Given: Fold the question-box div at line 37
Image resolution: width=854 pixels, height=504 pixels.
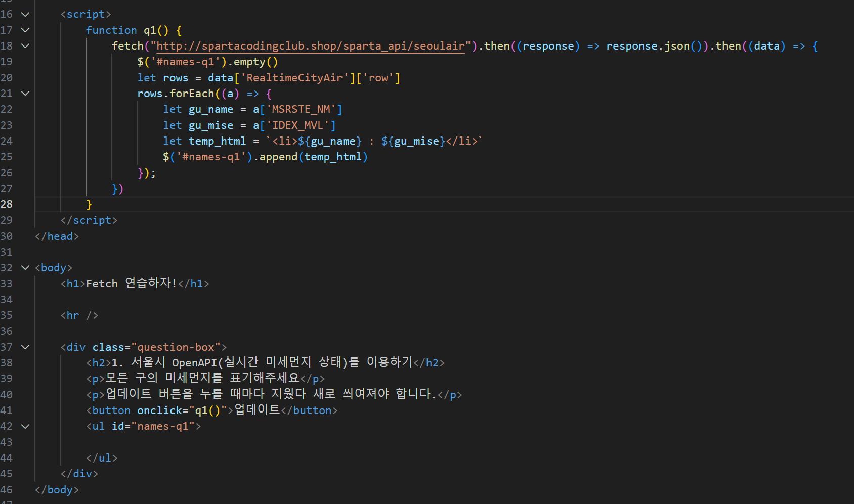Looking at the screenshot, I should click(x=25, y=347).
